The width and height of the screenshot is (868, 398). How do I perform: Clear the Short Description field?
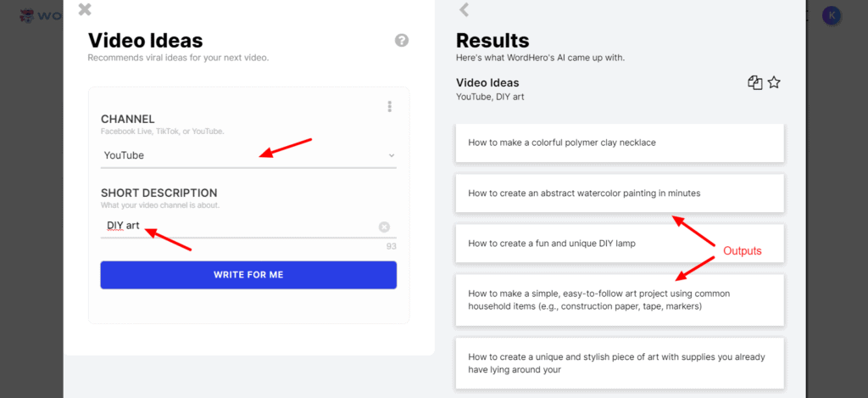[384, 227]
